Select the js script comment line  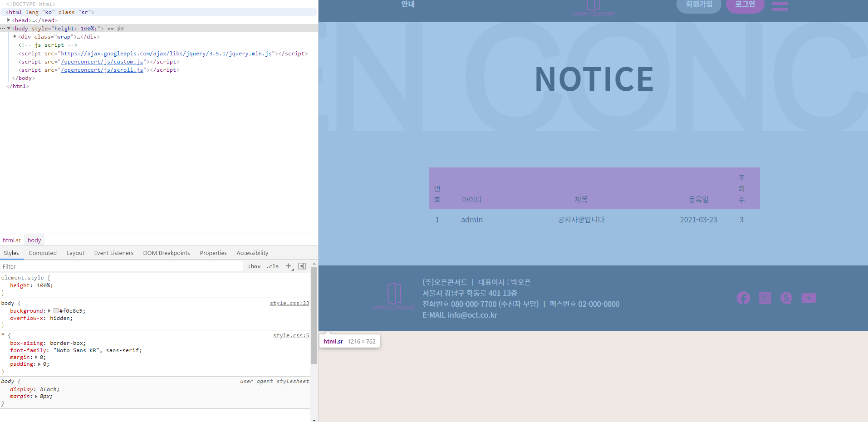pyautogui.click(x=48, y=45)
